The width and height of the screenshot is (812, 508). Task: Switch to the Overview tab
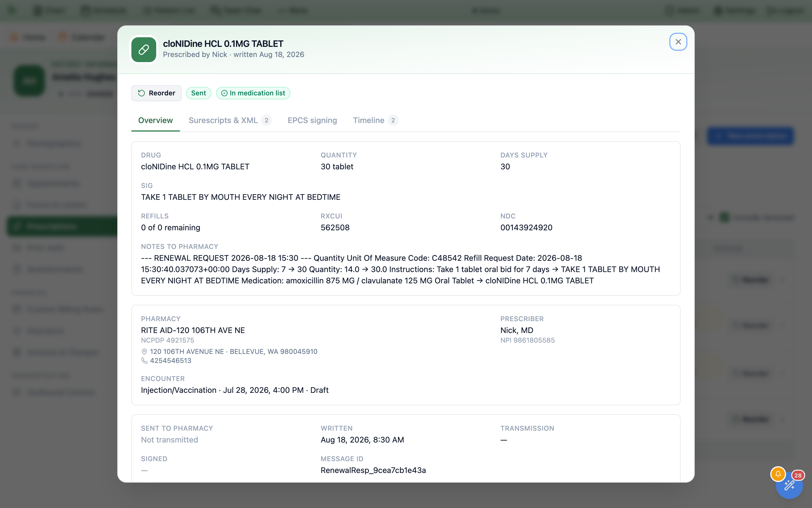(x=155, y=120)
